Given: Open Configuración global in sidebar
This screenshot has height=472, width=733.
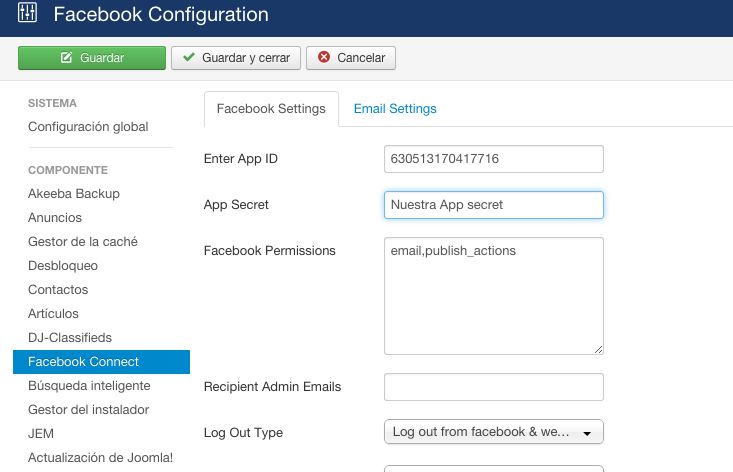Looking at the screenshot, I should click(x=88, y=127).
